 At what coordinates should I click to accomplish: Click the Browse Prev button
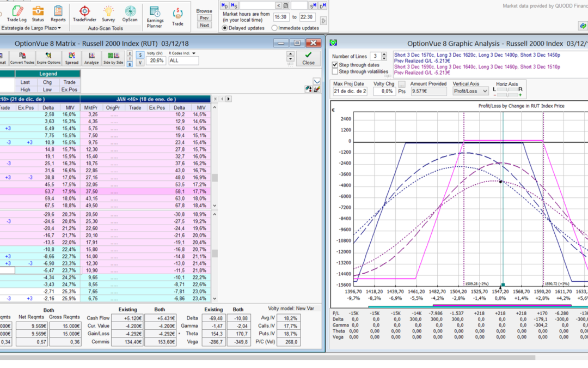pos(204,17)
